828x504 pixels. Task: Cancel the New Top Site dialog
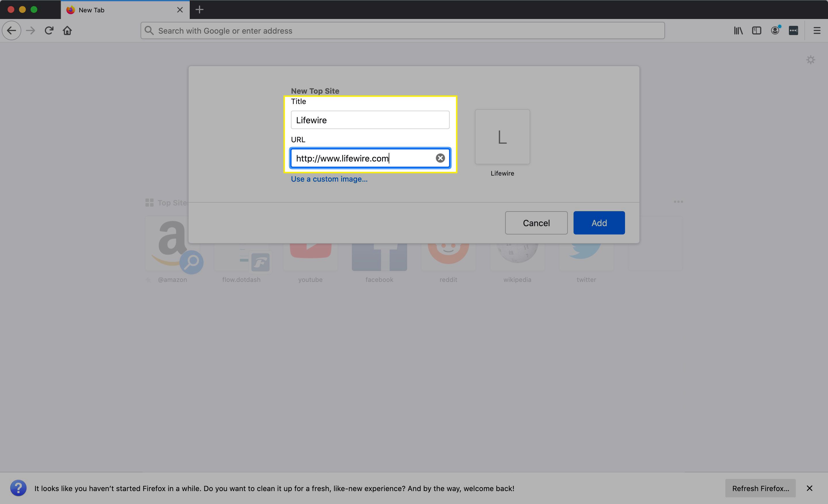(536, 223)
